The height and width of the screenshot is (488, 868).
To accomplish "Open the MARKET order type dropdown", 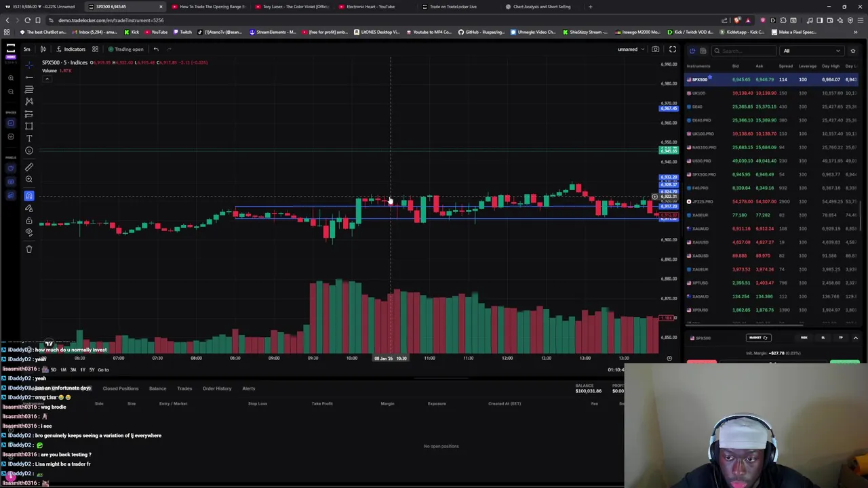I will [758, 338].
